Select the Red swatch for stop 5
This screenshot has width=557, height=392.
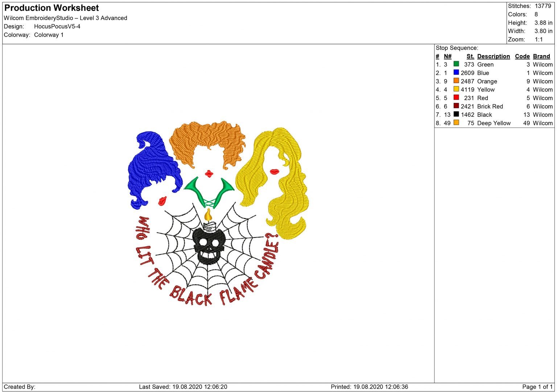456,98
